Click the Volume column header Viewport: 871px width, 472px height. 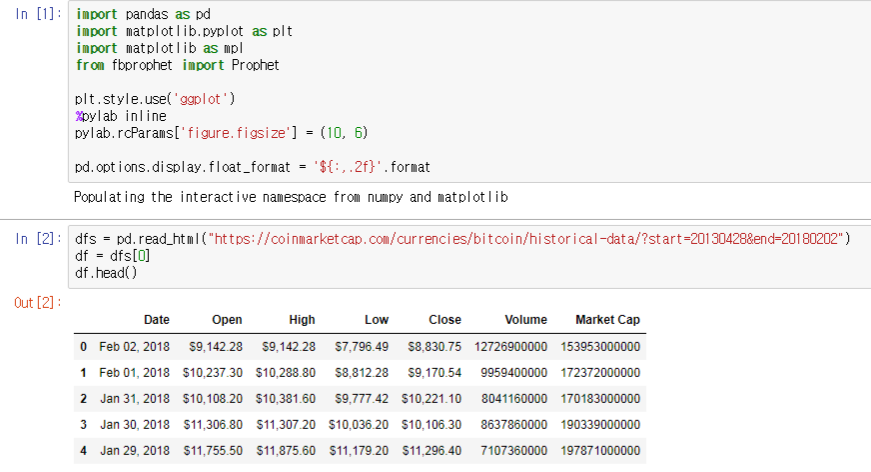(525, 320)
